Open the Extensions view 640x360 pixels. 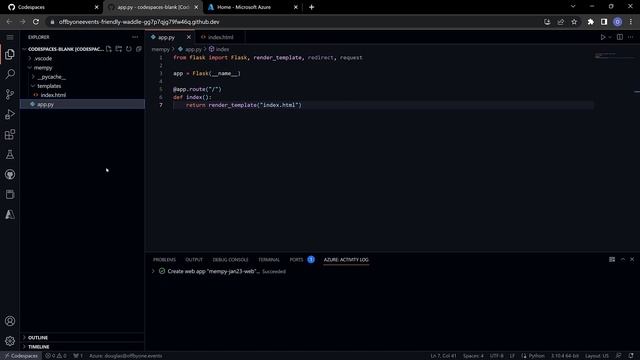10,134
